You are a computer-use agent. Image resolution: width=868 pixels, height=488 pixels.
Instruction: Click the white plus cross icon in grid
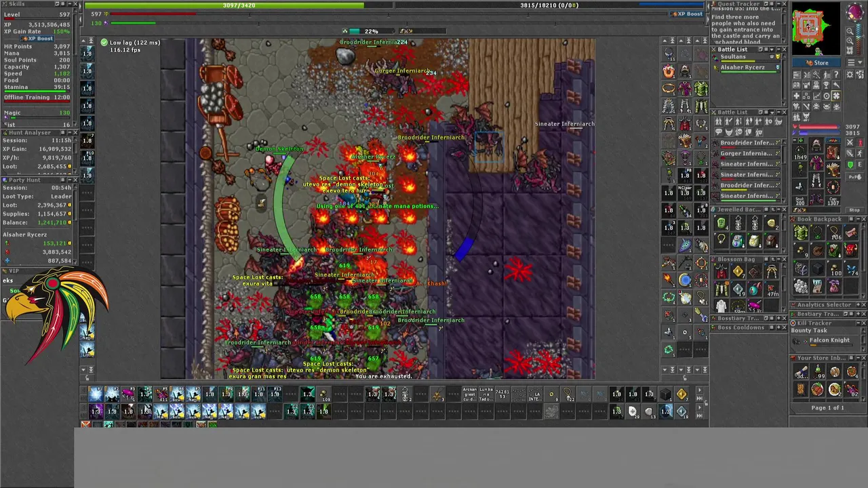[797, 96]
